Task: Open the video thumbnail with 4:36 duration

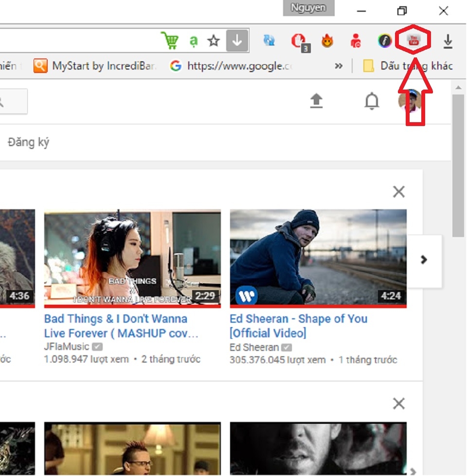Action: coord(18,258)
